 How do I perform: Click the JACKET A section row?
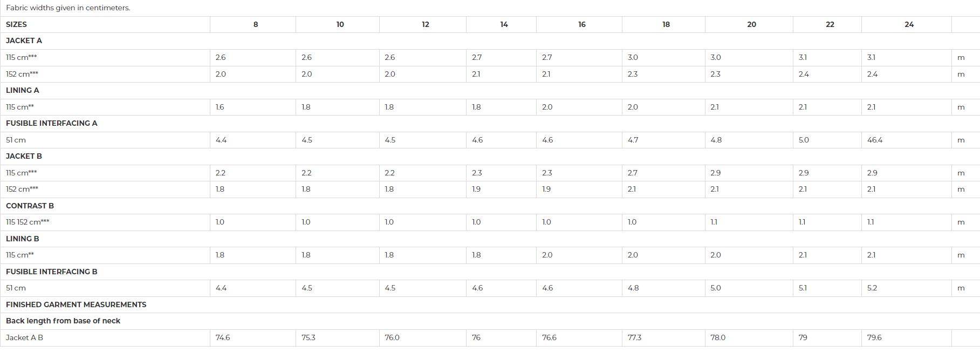[490, 41]
